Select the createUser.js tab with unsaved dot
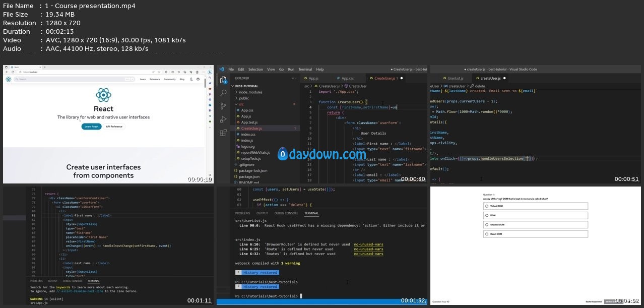The image size is (644, 308). point(490,78)
